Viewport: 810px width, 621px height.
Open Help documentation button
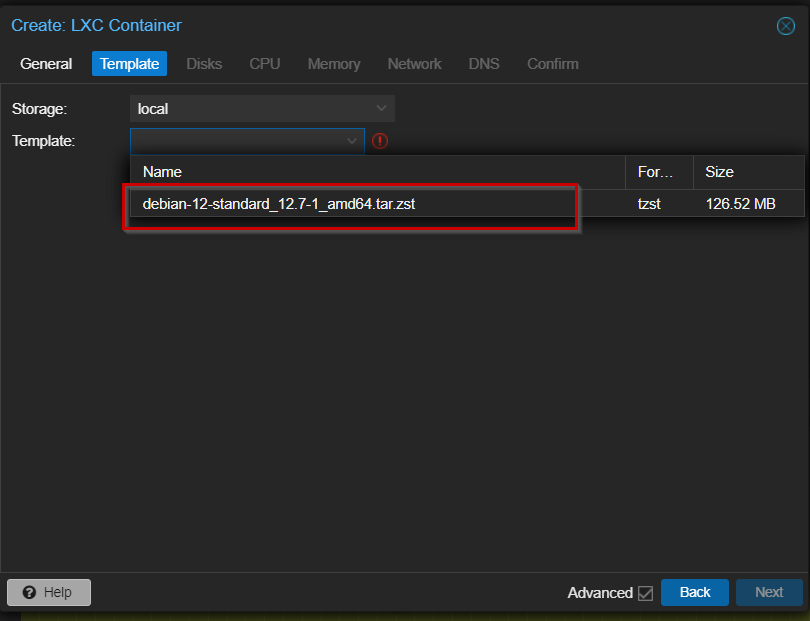click(x=49, y=592)
